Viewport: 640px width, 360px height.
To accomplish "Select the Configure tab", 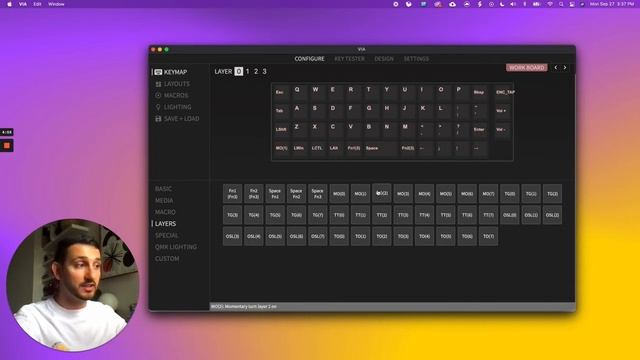I will tap(309, 59).
